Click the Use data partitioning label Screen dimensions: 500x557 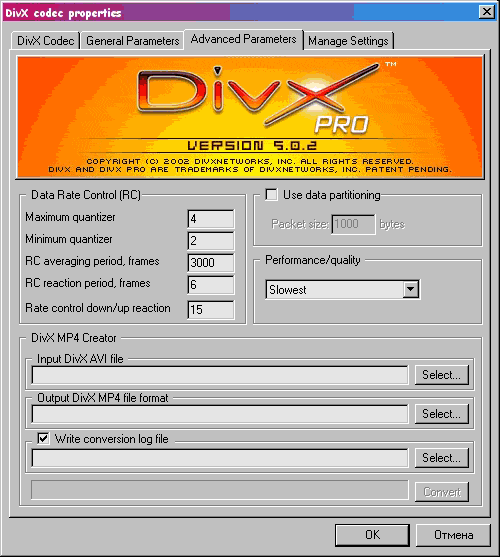coord(332,195)
